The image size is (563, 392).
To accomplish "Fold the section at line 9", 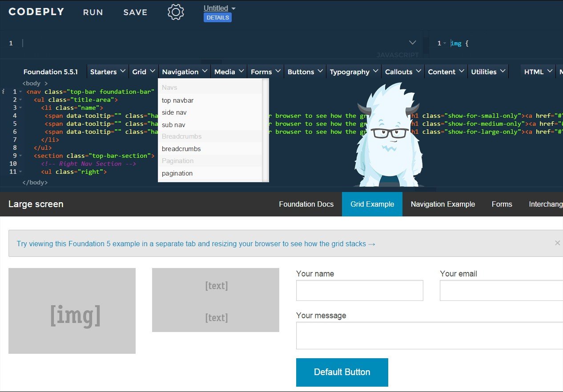I will point(20,156).
